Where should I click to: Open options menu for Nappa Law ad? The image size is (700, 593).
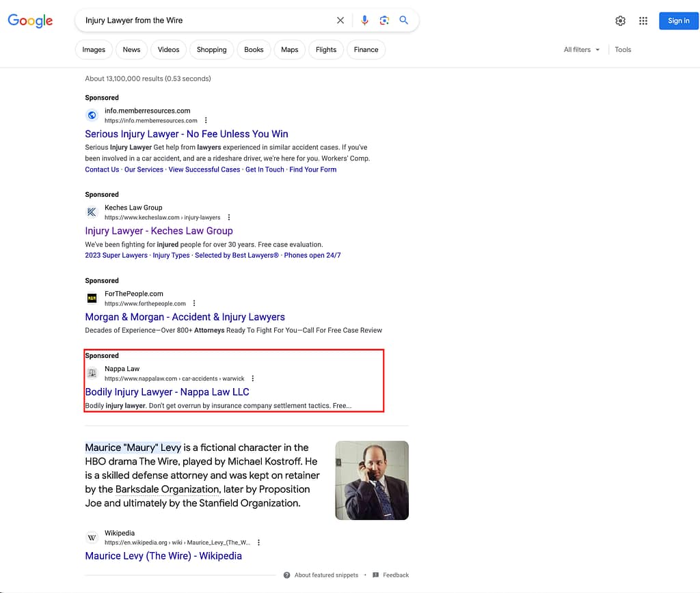coord(253,378)
